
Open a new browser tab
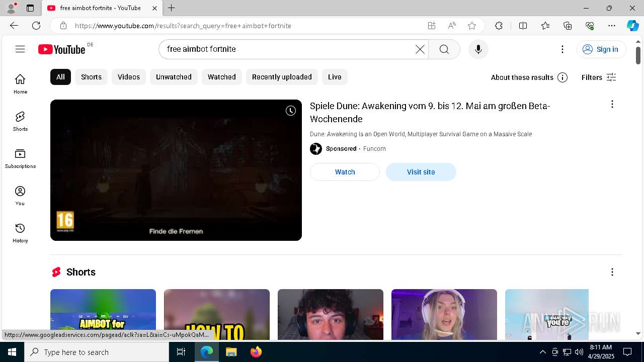point(172,8)
